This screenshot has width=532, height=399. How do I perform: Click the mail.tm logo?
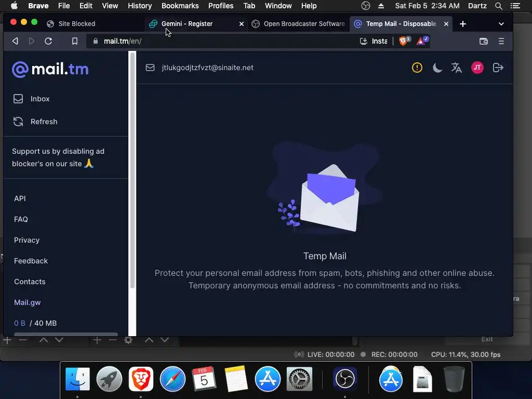(50, 69)
